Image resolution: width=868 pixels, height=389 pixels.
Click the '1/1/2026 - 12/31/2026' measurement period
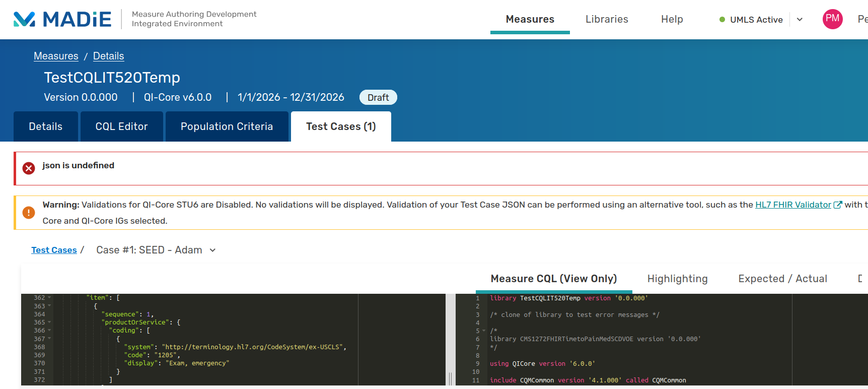291,97
